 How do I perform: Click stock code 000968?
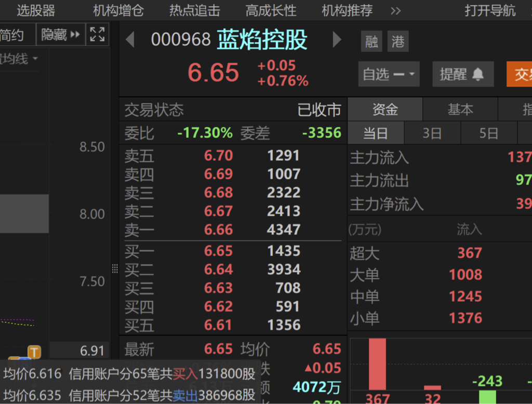point(181,39)
